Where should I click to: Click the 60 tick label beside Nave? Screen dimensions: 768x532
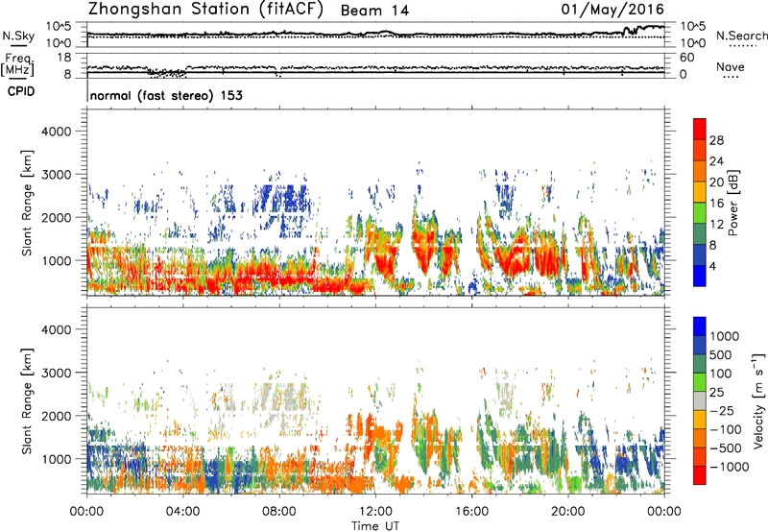[686, 58]
